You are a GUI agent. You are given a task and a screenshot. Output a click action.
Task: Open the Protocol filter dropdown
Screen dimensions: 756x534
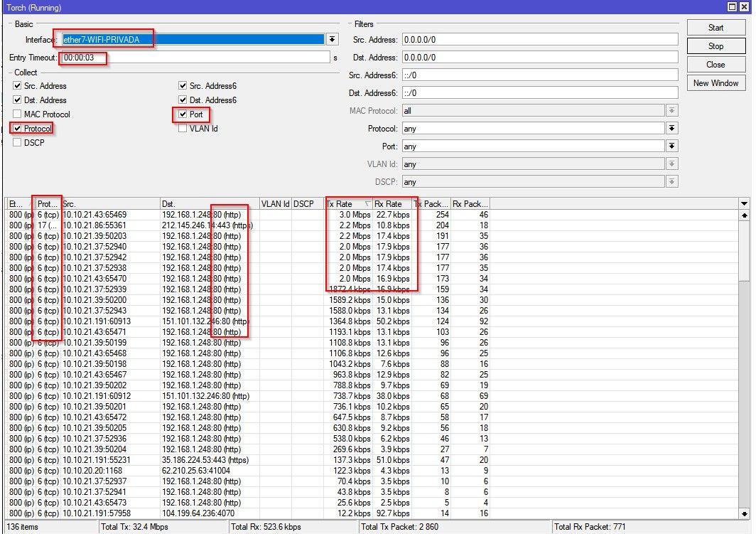671,128
